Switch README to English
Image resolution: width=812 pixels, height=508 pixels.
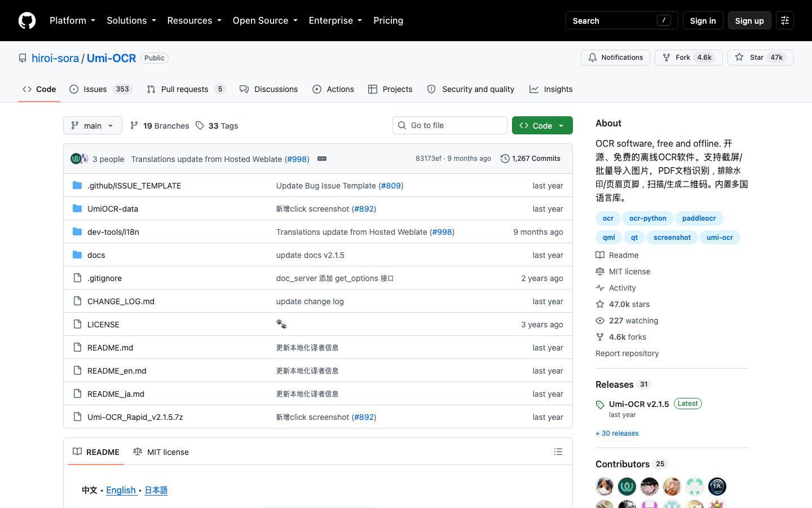click(x=121, y=490)
